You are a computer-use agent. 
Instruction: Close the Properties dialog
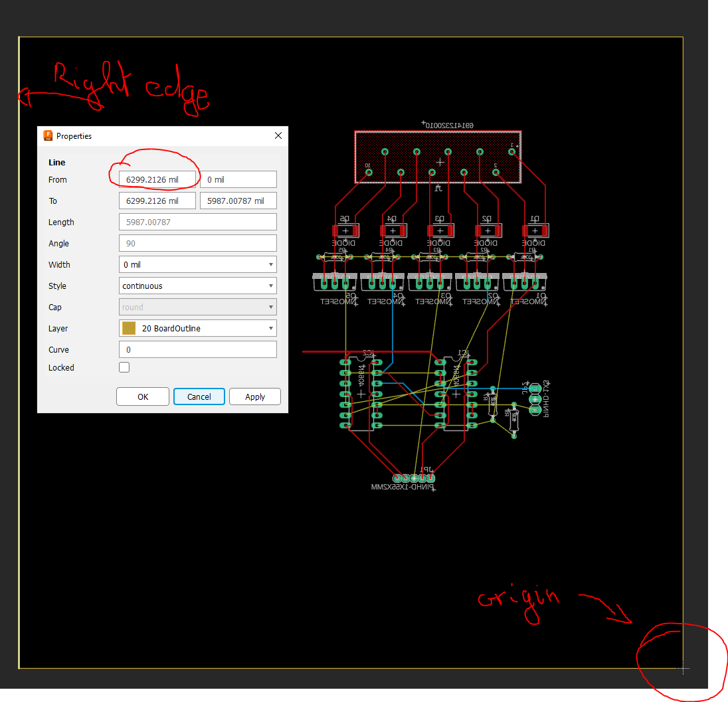278,135
